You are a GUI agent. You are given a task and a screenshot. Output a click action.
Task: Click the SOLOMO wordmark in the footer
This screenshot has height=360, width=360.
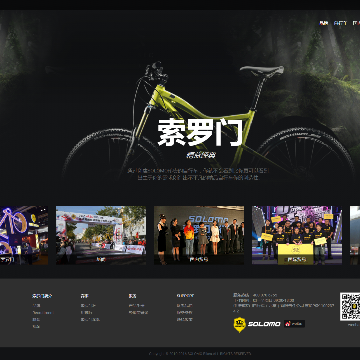(264, 324)
